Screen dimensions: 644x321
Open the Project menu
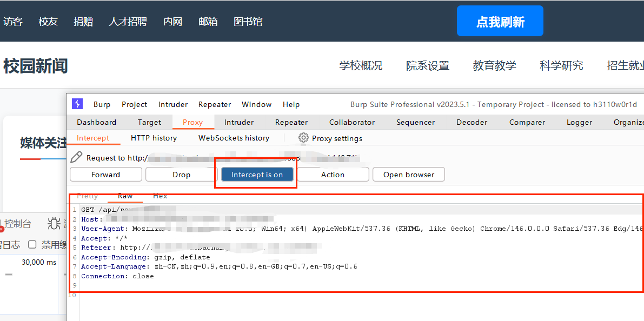pos(134,104)
